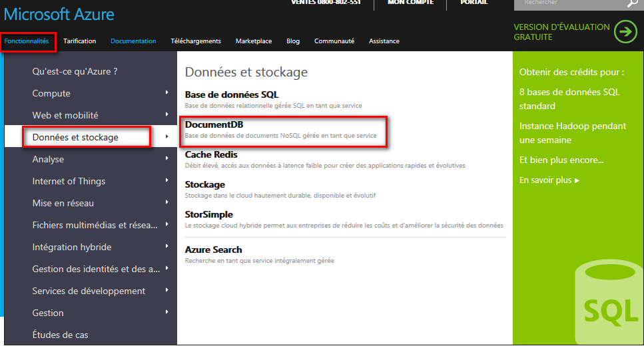Expand the Web et mobilité arrow
Image resolution: width=644 pixels, height=346 pixels.
tap(166, 114)
